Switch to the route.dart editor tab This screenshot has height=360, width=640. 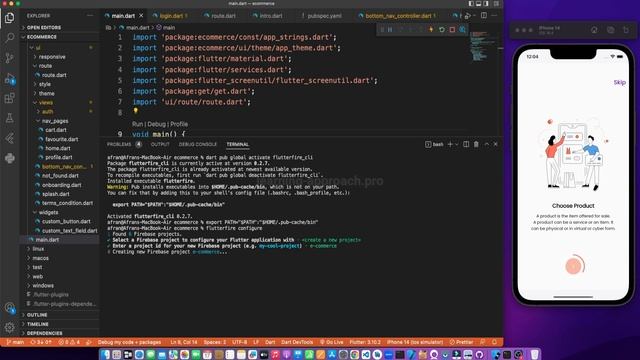point(223,16)
